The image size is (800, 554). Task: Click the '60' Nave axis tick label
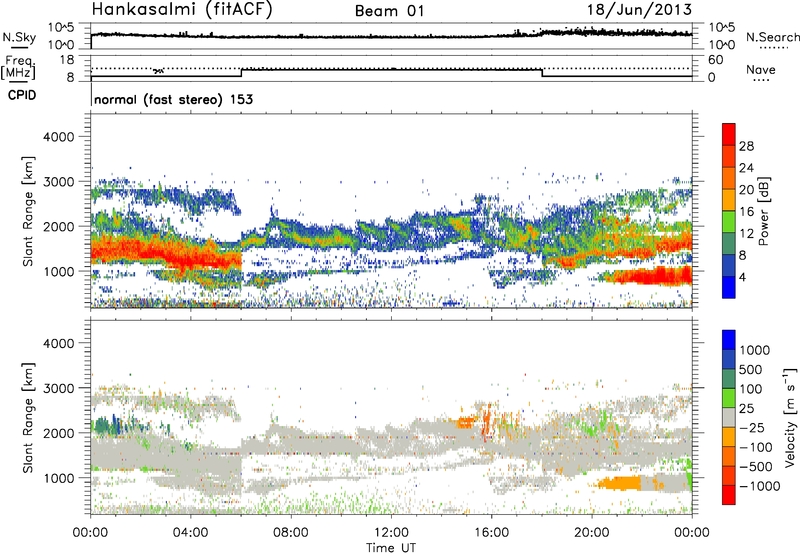[715, 60]
